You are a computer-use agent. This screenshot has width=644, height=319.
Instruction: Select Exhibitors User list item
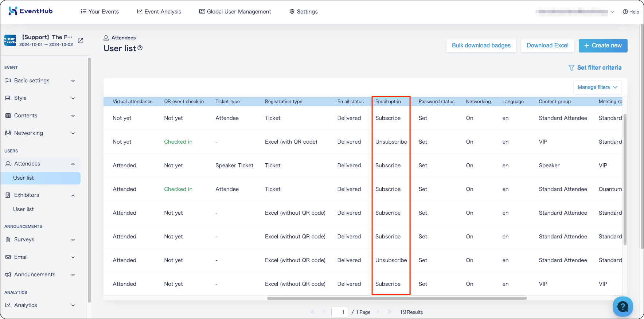pyautogui.click(x=23, y=209)
